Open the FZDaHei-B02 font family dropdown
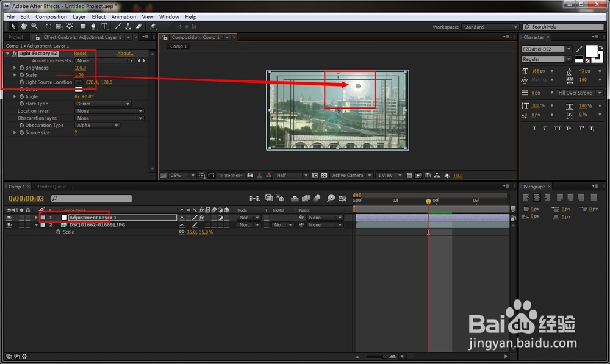The width and height of the screenshot is (610, 364). pos(547,49)
